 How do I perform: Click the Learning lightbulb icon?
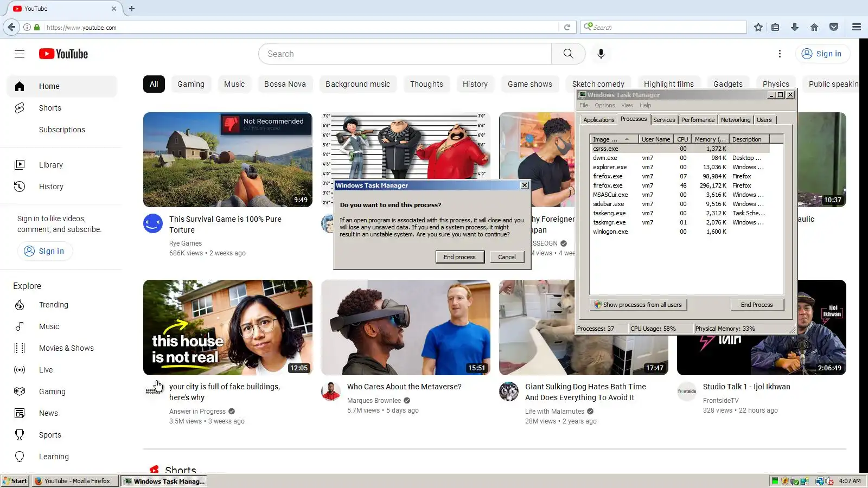pyautogui.click(x=20, y=457)
